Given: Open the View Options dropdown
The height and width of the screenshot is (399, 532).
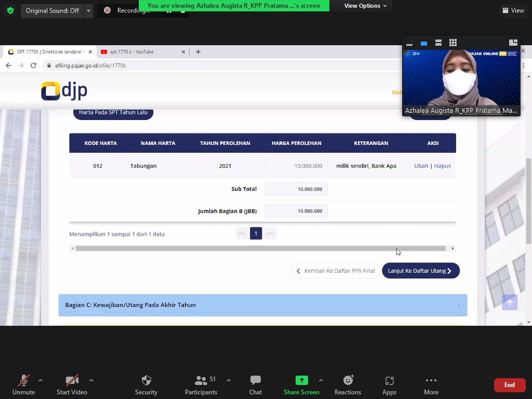Looking at the screenshot, I should [x=365, y=6].
